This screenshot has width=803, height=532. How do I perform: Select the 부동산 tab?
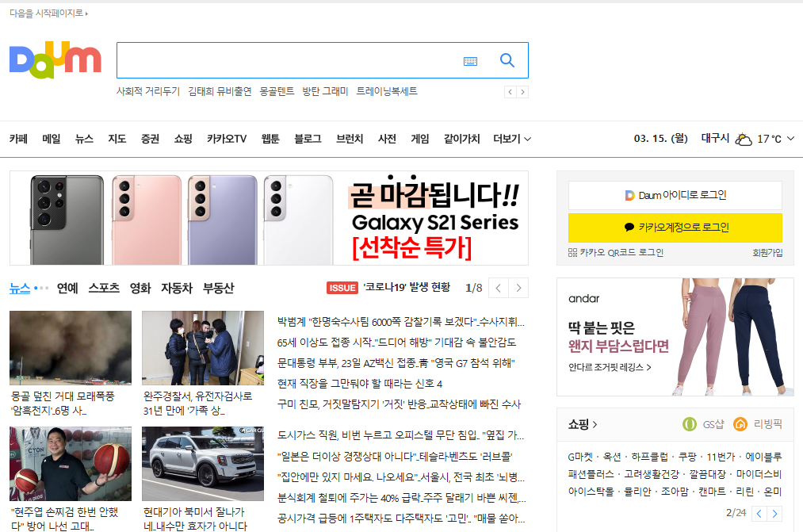[x=218, y=289]
